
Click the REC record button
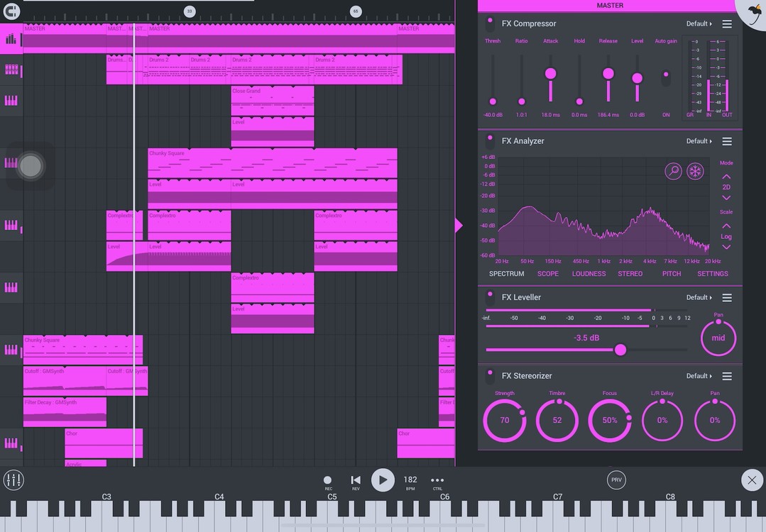pos(327,481)
